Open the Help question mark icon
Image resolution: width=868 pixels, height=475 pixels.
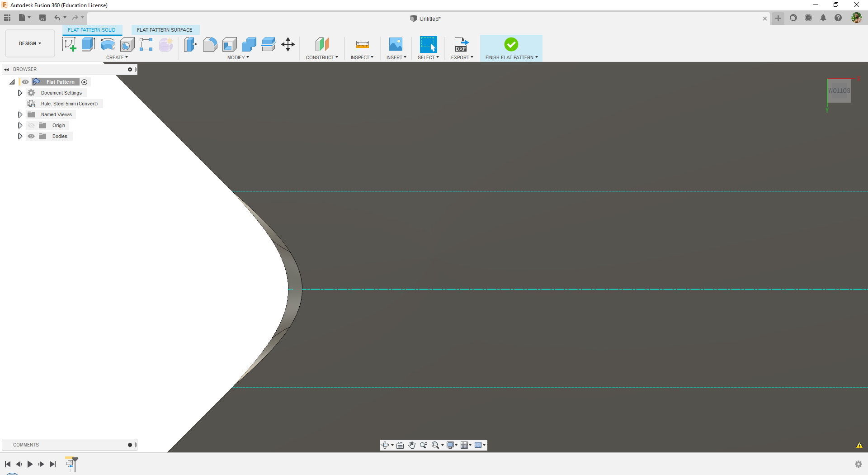(x=838, y=18)
